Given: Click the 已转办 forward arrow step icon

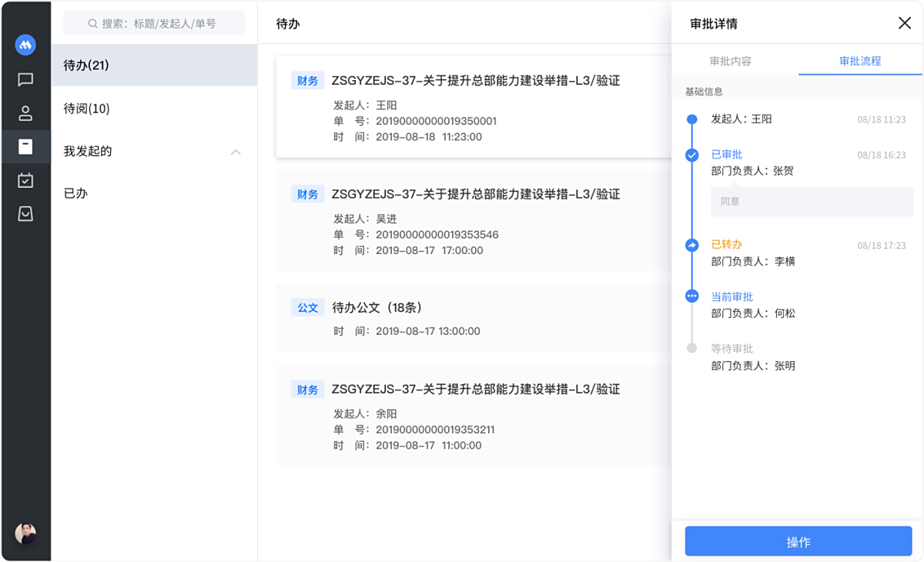Looking at the screenshot, I should click(691, 246).
